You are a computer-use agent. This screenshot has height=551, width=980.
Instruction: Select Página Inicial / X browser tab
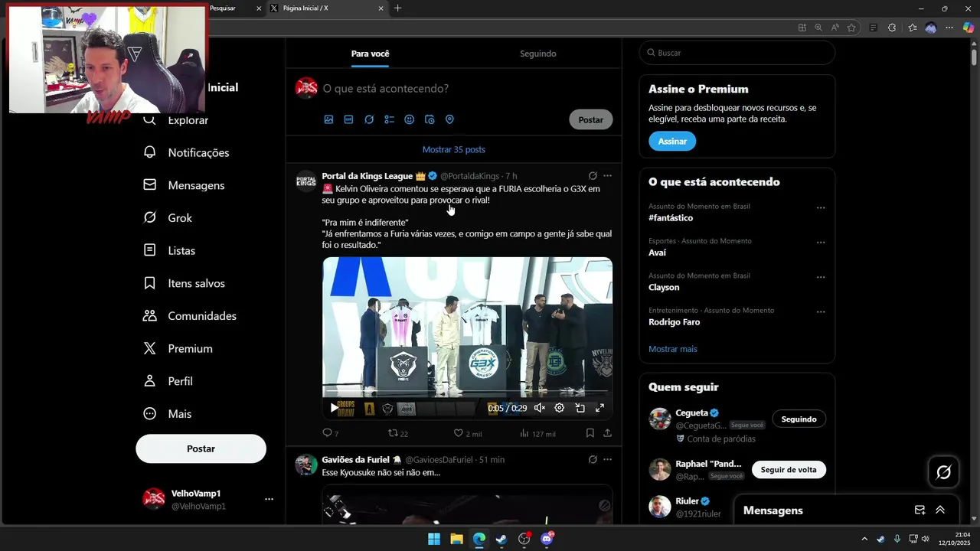[x=327, y=8]
